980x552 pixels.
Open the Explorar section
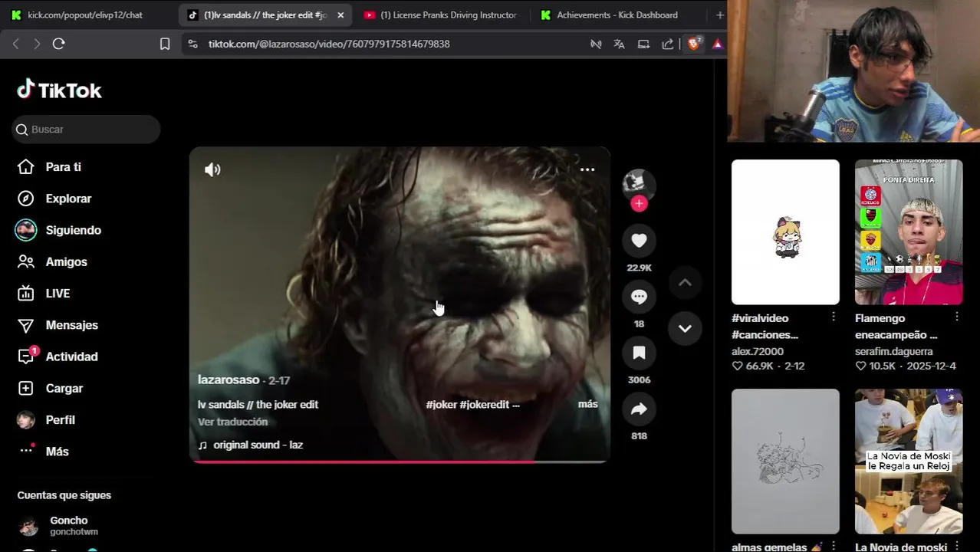click(68, 199)
